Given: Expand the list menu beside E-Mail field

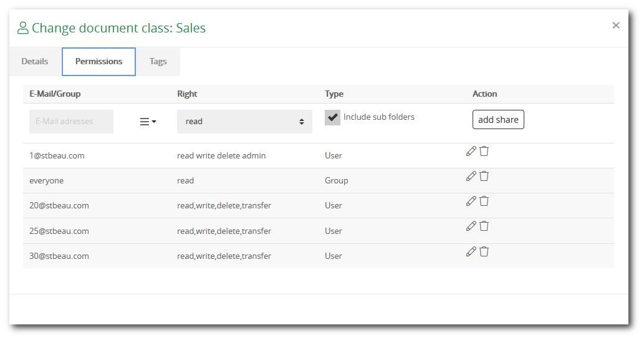Looking at the screenshot, I should [147, 122].
